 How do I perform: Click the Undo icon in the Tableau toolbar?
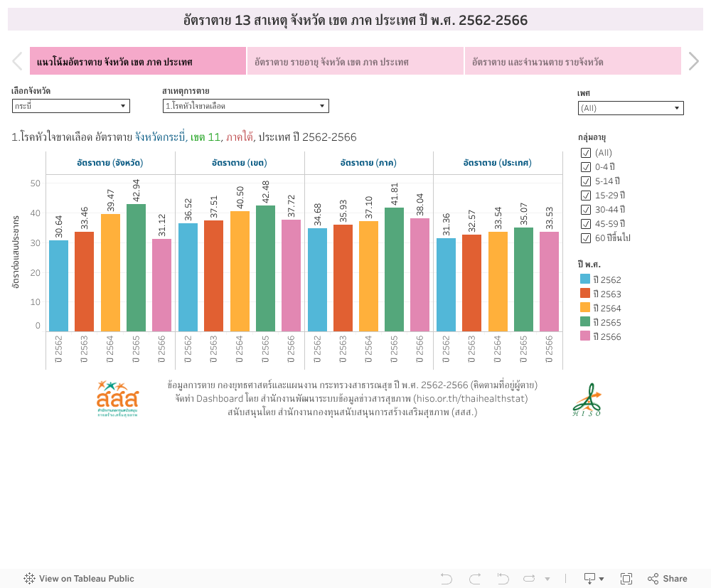tap(447, 578)
